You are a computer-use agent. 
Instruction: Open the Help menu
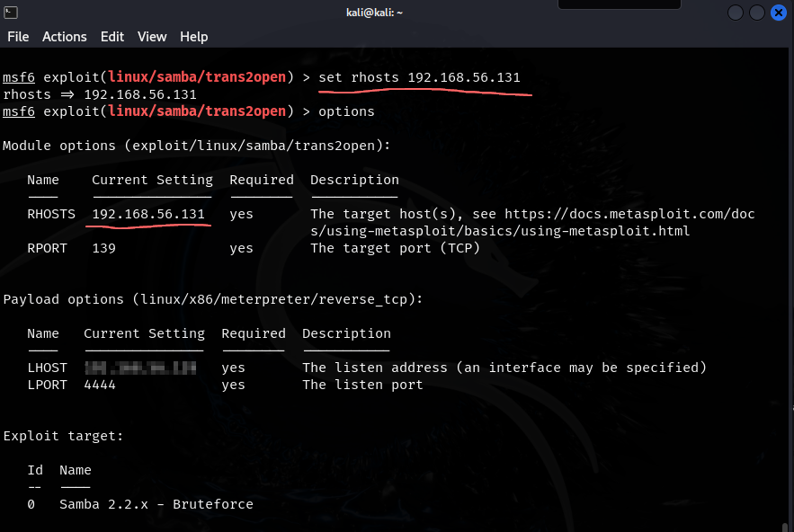(x=194, y=37)
